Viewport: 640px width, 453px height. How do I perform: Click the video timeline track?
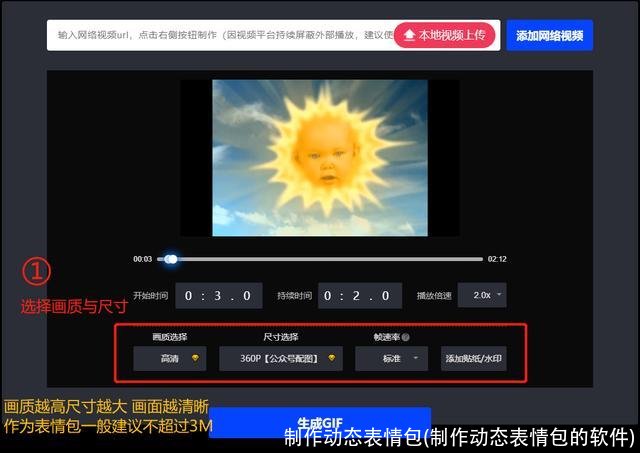(x=320, y=259)
